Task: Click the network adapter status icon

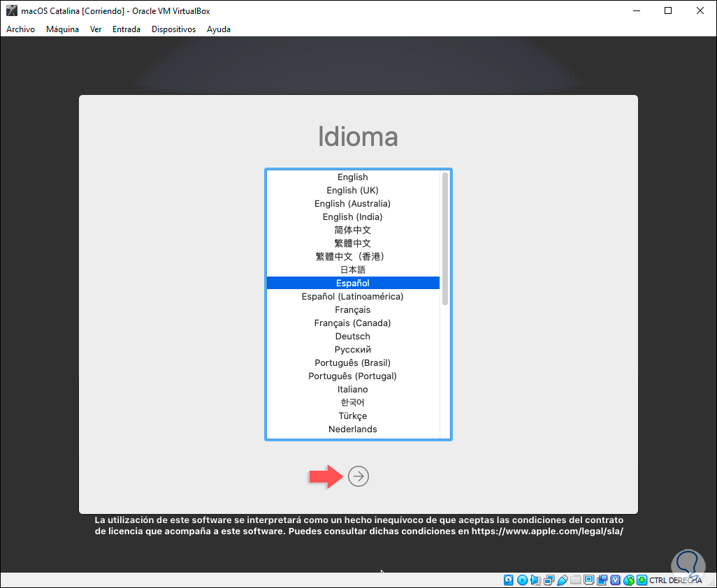Action: (549, 580)
